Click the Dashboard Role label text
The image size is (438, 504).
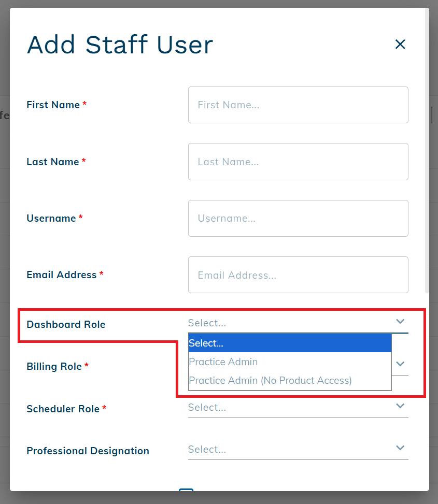[x=66, y=325]
